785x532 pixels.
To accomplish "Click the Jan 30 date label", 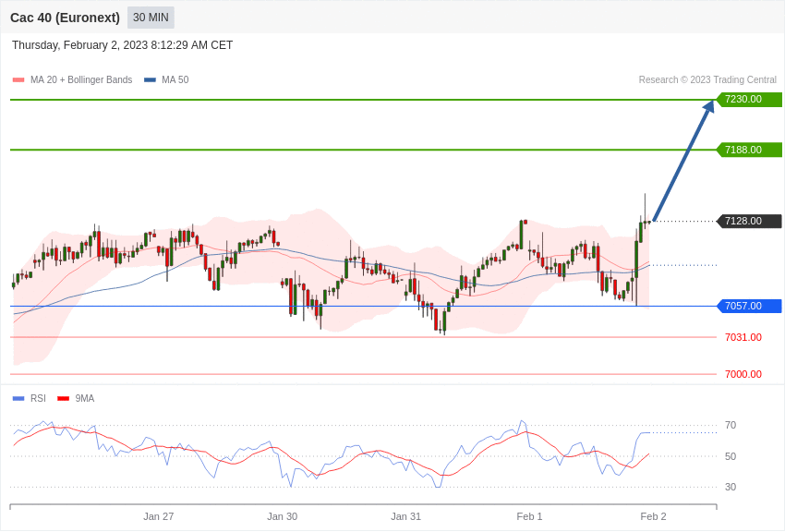I will click(282, 516).
